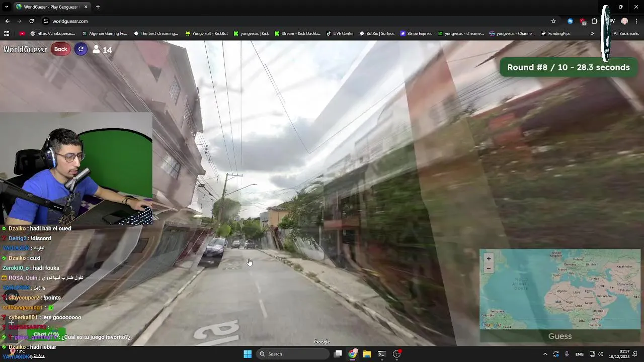Open the Stripe Express bookmark
This screenshot has width=644, height=362.
pyautogui.click(x=416, y=34)
